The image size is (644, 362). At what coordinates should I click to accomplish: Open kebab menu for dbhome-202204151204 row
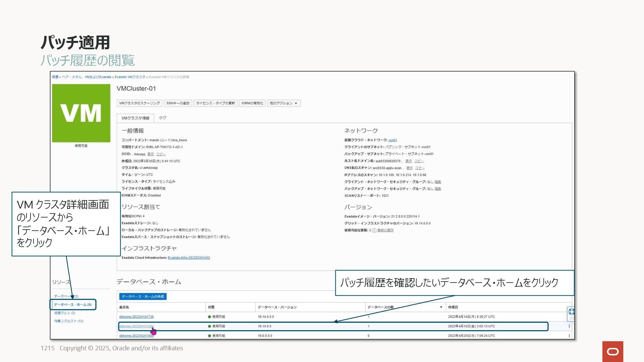[569, 326]
